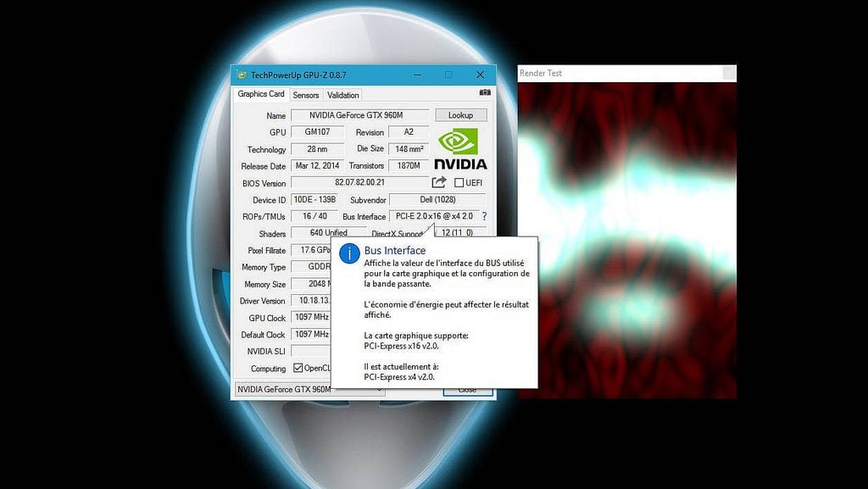Toggle the OpenCL computing checkbox
Screen dimensions: 868x489
[298, 368]
